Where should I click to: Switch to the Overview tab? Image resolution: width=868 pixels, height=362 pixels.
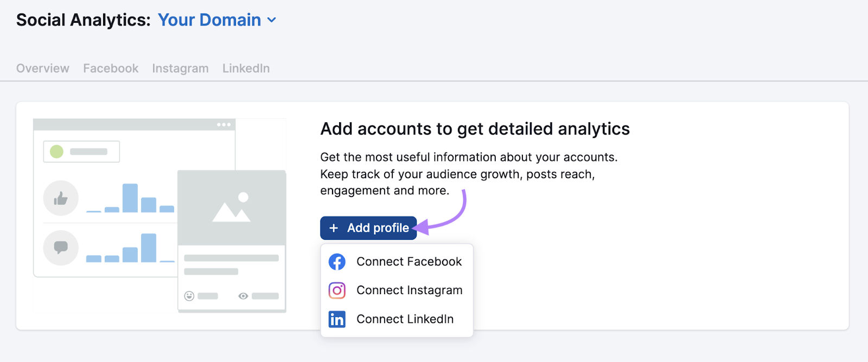(x=42, y=68)
